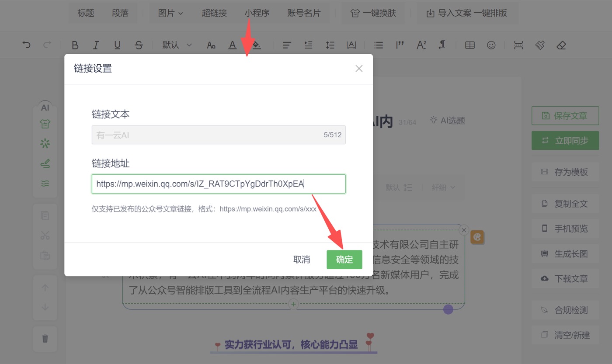Click the indent icon
Screen dimensions: 612x364
click(309, 45)
